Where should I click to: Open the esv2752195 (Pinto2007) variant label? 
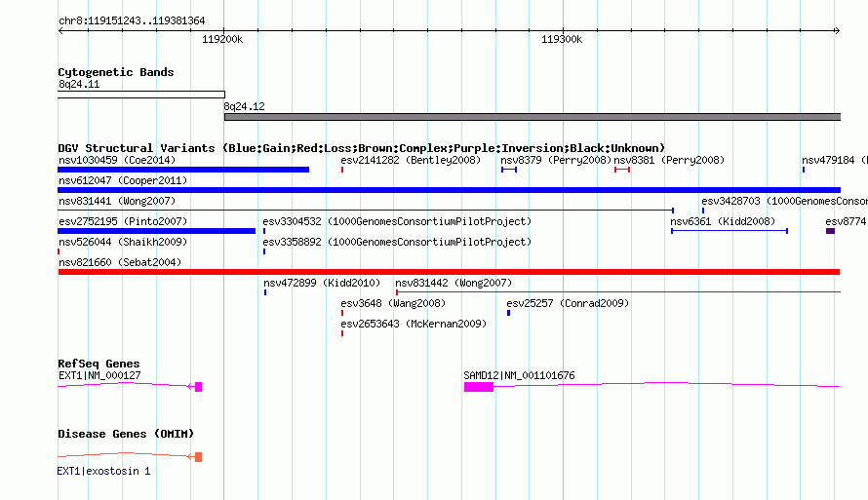(123, 221)
